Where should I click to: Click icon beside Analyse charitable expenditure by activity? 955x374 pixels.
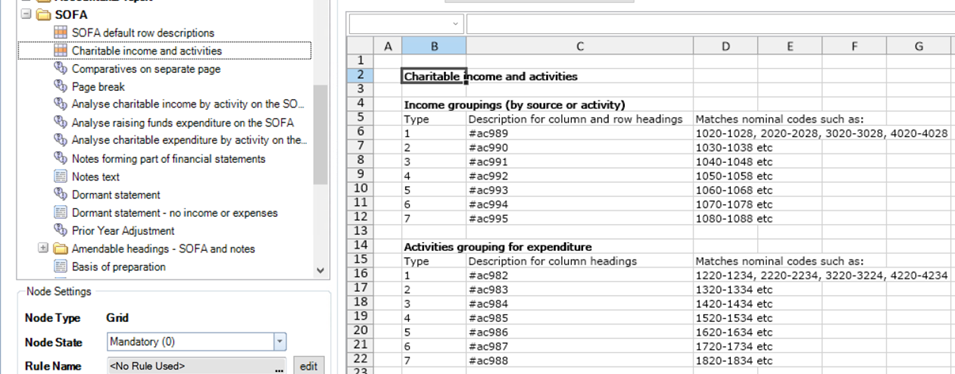pos(60,140)
